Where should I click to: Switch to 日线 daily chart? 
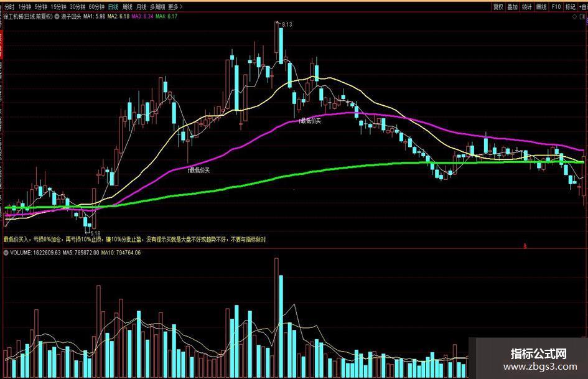point(113,7)
